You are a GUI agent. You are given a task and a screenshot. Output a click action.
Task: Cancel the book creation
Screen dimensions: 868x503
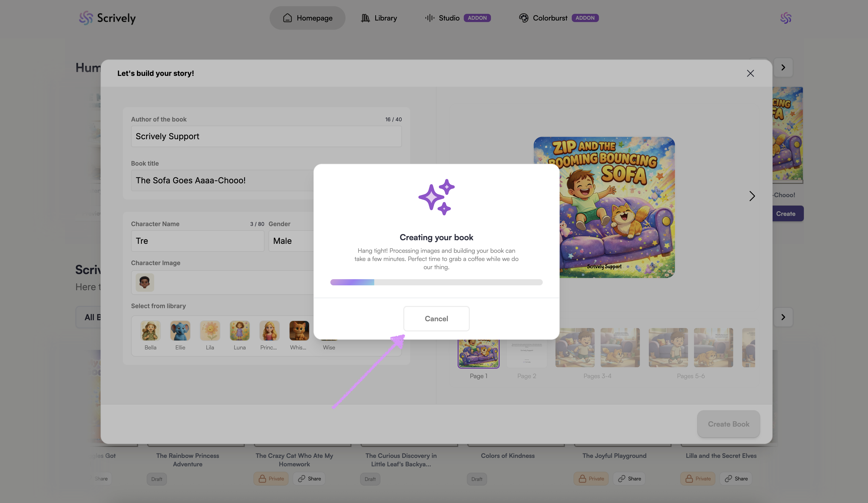pyautogui.click(x=436, y=318)
